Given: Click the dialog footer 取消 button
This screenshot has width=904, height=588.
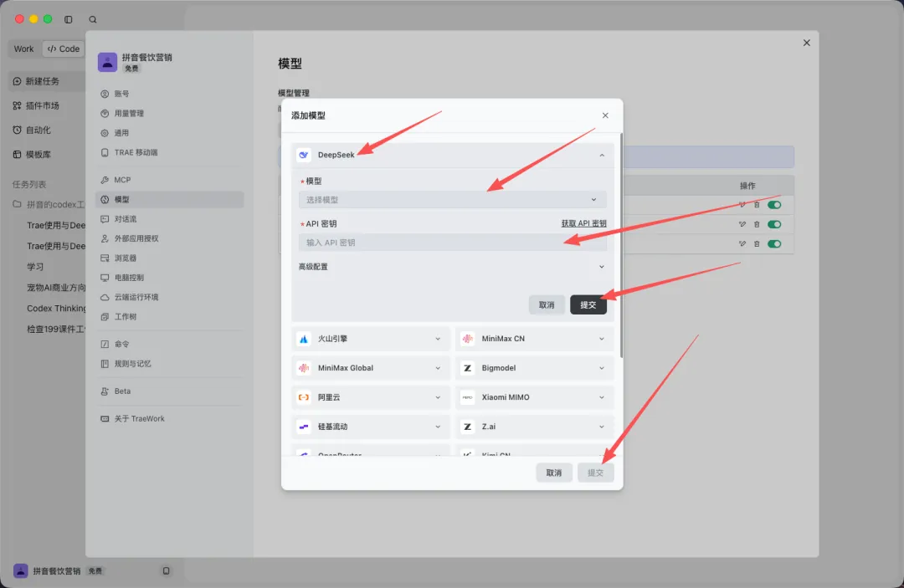Looking at the screenshot, I should coord(554,473).
